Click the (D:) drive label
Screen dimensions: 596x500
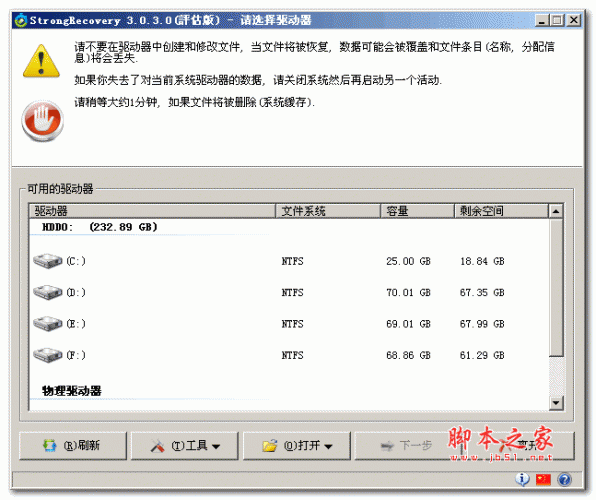76,292
